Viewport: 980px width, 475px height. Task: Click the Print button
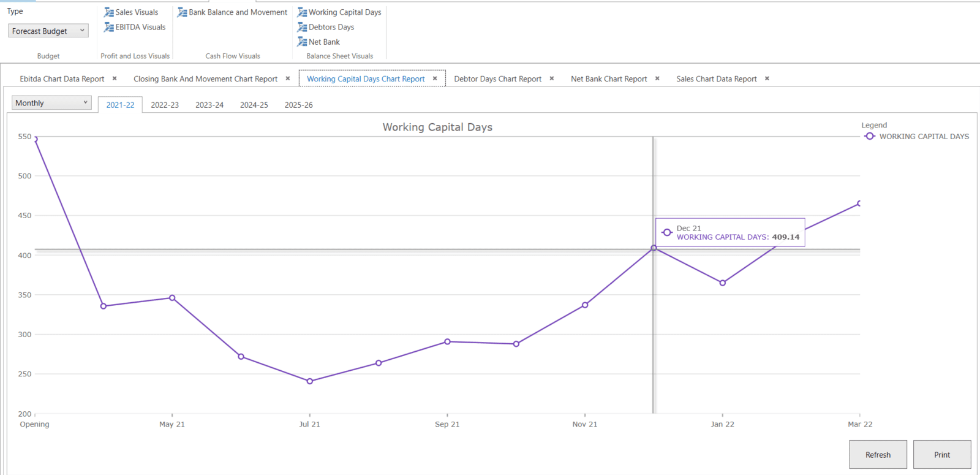[x=941, y=455]
